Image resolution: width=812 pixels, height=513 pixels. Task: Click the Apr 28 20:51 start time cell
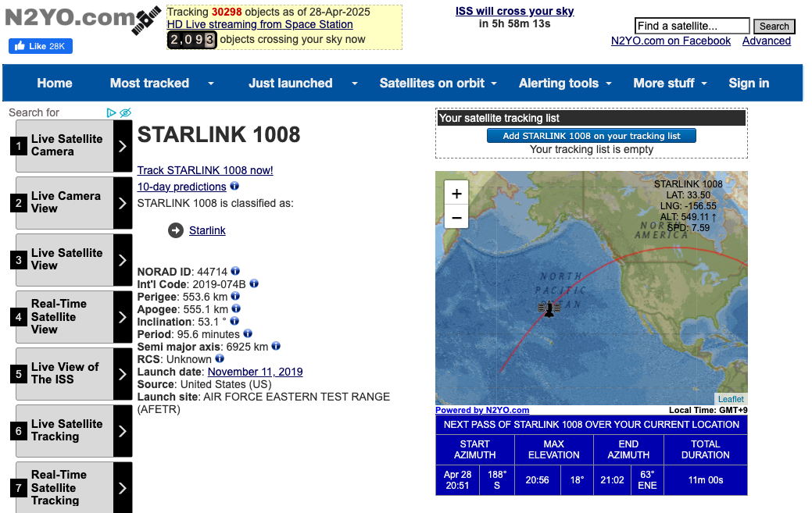click(x=457, y=480)
